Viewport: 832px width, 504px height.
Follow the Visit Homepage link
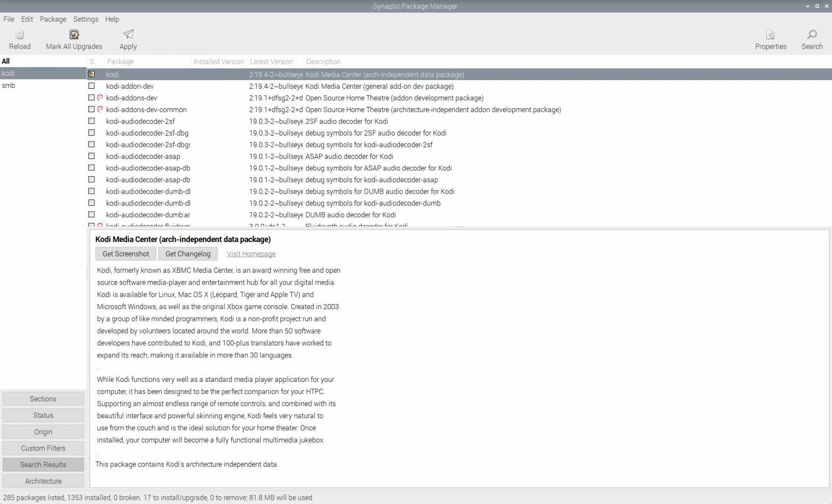click(x=251, y=254)
